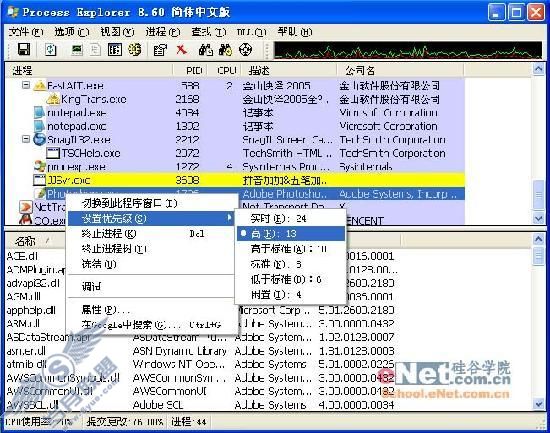The height and width of the screenshot is (433, 550).
Task: Collapse the FastAIT.exe process tree node
Action: [26, 85]
